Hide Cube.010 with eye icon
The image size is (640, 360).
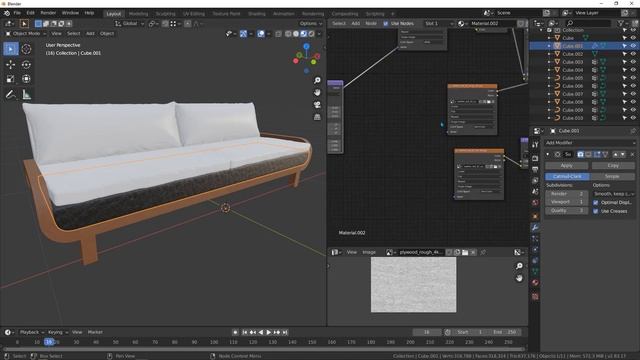coord(633,118)
